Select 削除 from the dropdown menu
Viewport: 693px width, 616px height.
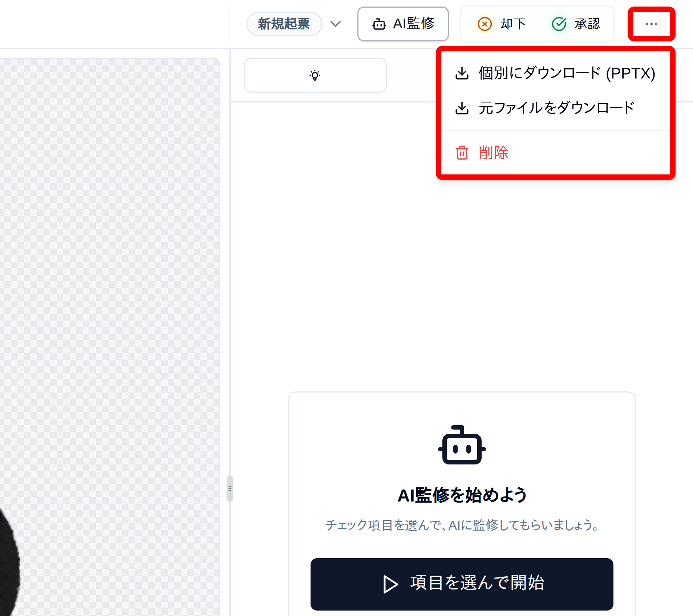point(494,153)
